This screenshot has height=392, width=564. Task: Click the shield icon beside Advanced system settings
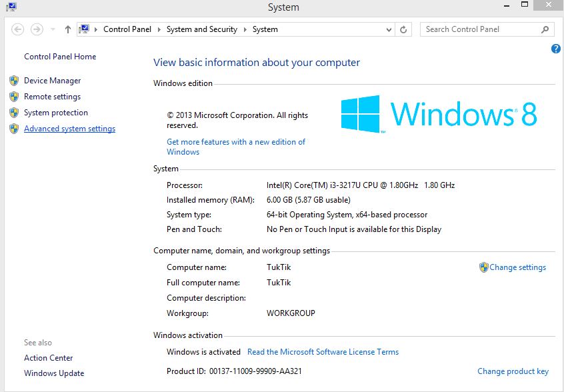(14, 129)
